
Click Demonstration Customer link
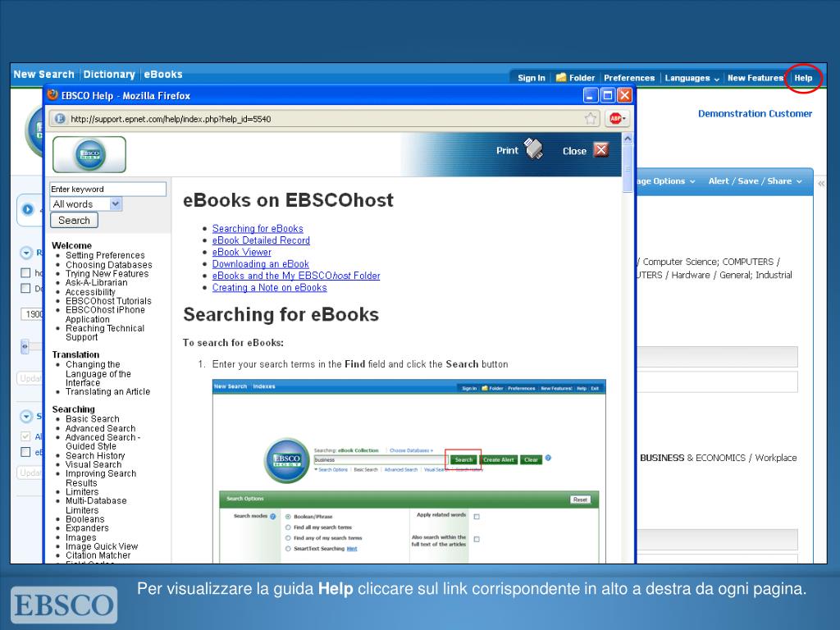click(755, 113)
